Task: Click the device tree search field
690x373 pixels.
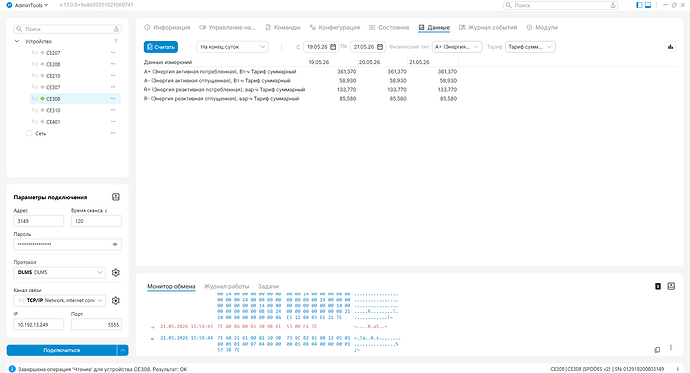Action: pyautogui.click(x=67, y=29)
